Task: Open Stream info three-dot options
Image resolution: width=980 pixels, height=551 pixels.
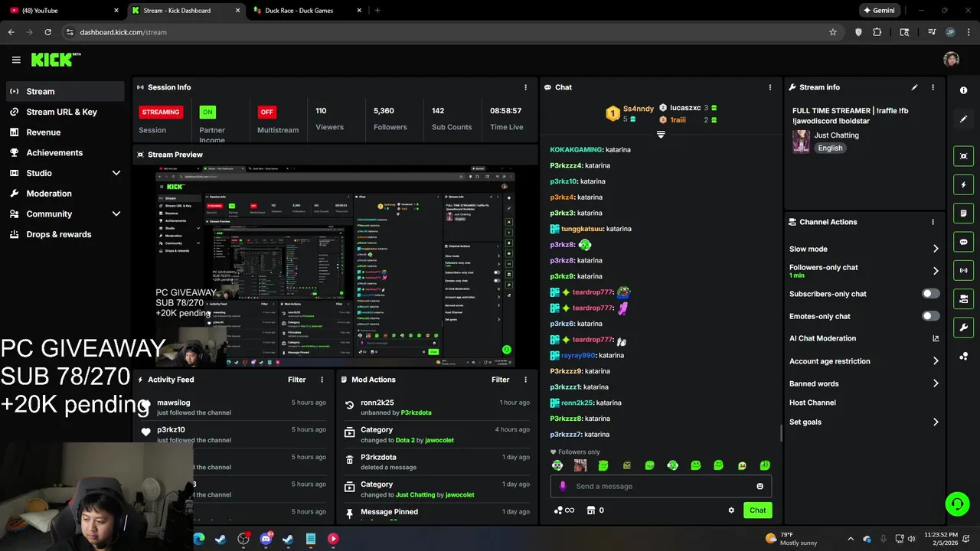Action: [x=933, y=87]
